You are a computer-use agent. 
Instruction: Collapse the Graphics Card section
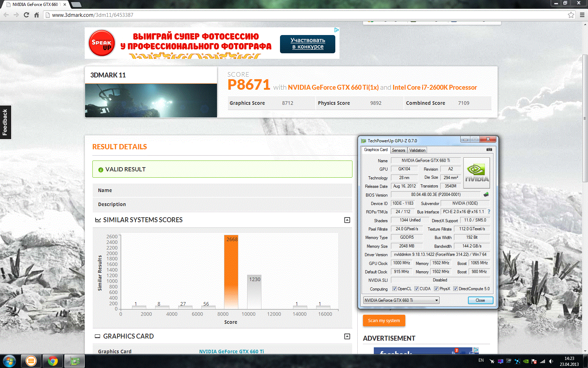[347, 336]
